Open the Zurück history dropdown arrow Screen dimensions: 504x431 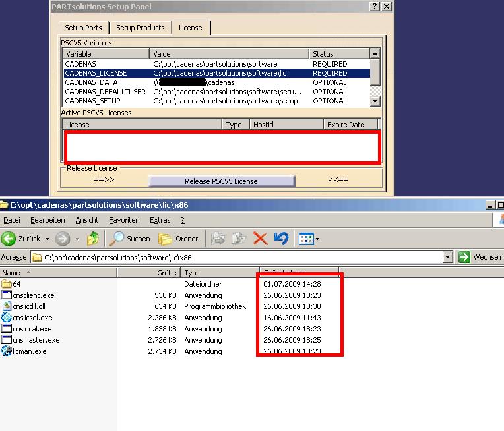[x=47, y=239]
